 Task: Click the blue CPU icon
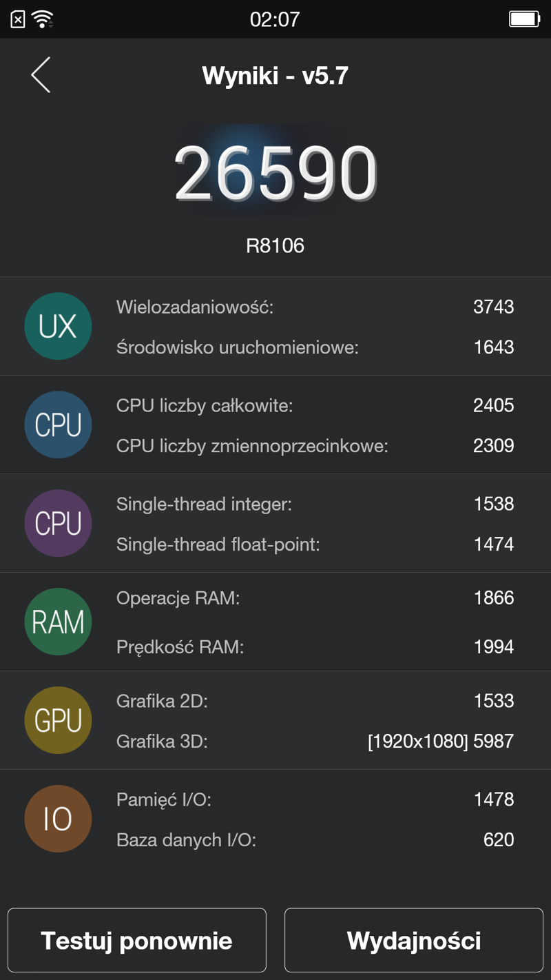58,425
